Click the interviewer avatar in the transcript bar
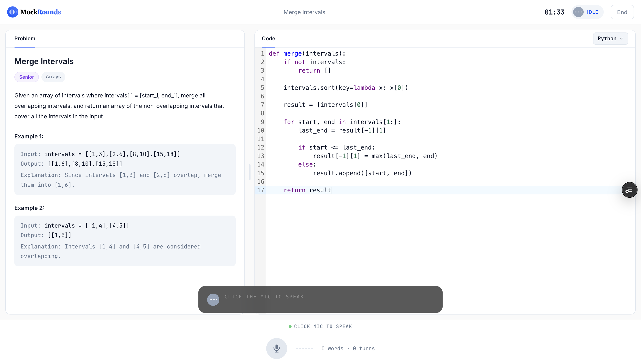 (x=213, y=299)
